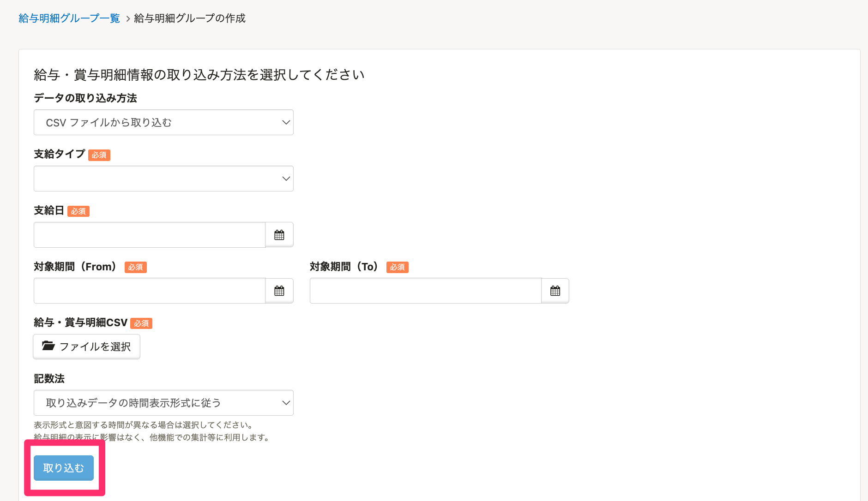Viewport: 868px width, 501px height.
Task: Expand the データの取り込み方法 dropdown
Action: pyautogui.click(x=163, y=122)
